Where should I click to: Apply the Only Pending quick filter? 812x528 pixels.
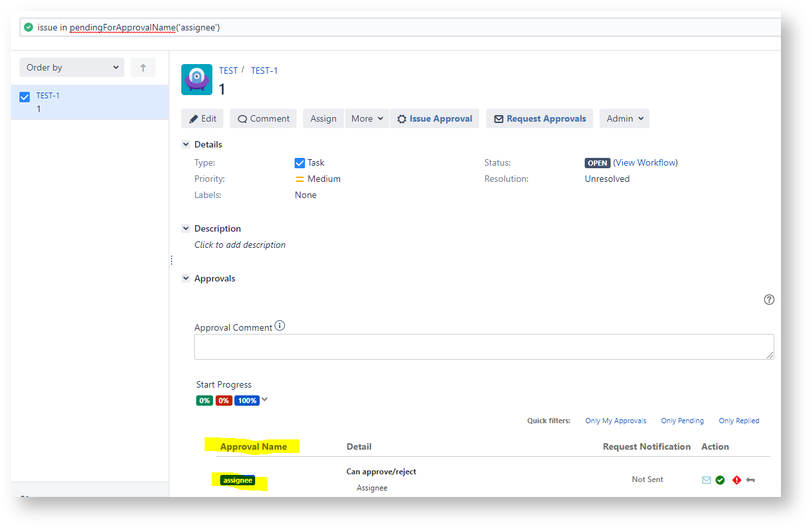point(682,421)
